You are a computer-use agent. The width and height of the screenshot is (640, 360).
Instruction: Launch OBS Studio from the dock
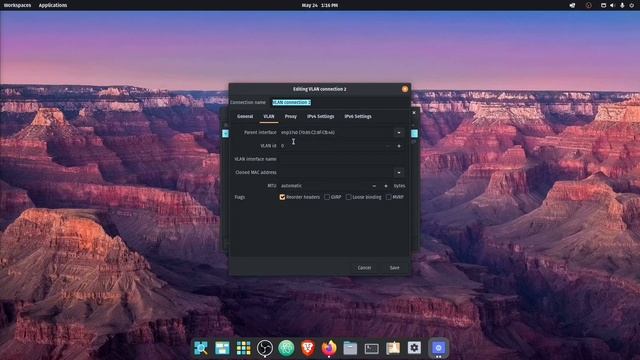point(265,348)
